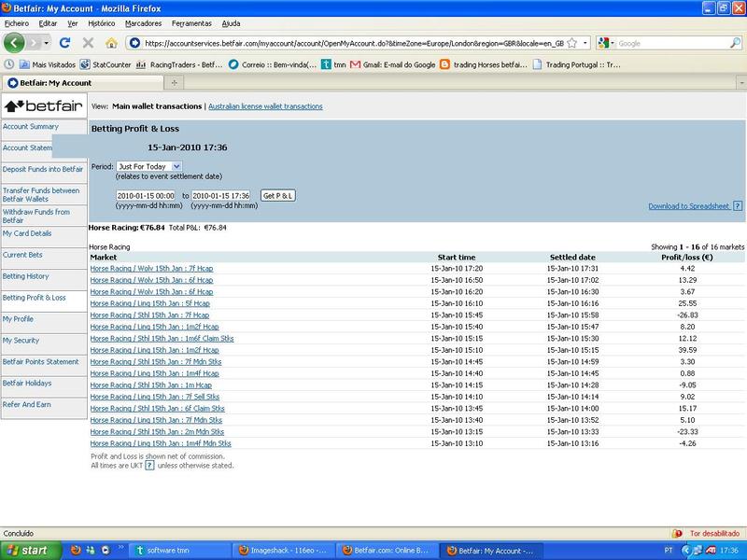Image resolution: width=747 pixels, height=560 pixels.
Task: Click profit value 39.59
Action: point(687,350)
